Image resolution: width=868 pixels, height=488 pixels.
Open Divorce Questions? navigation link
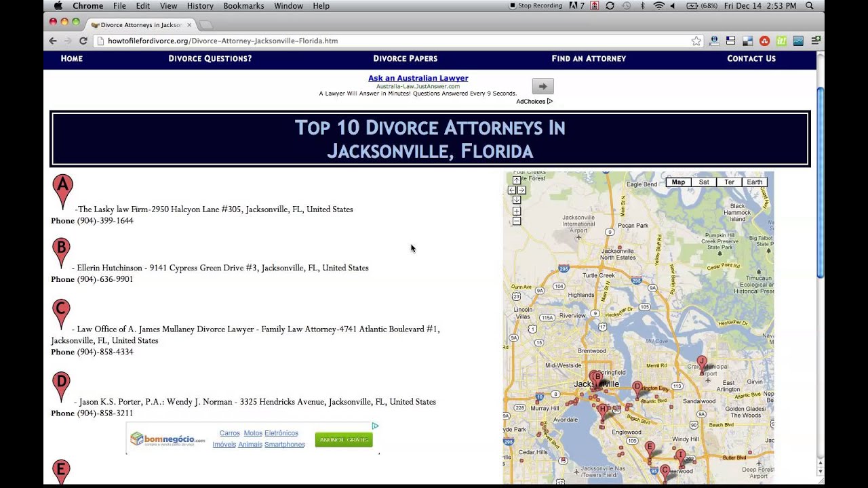point(210,58)
